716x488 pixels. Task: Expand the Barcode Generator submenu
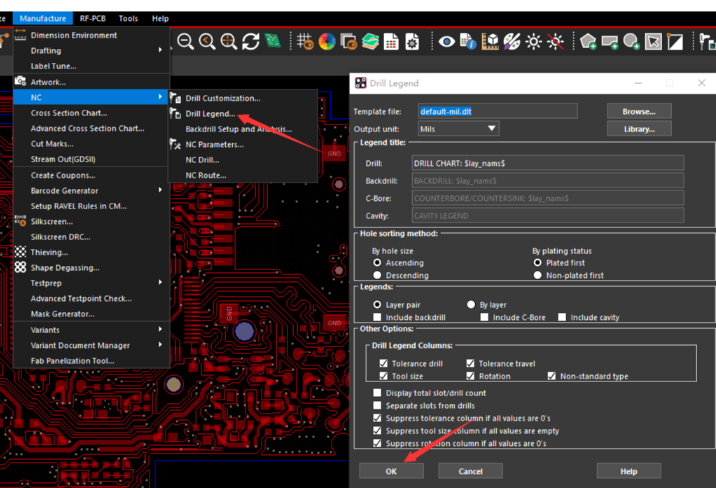[91, 190]
